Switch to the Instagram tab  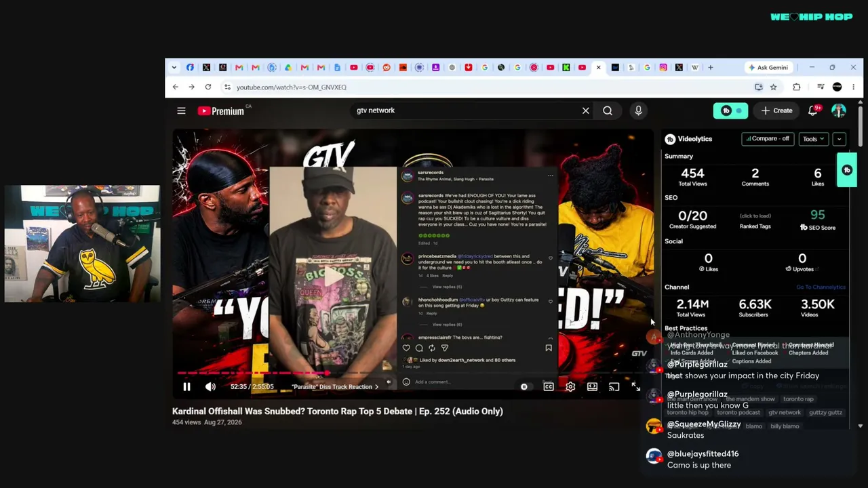[x=663, y=67]
